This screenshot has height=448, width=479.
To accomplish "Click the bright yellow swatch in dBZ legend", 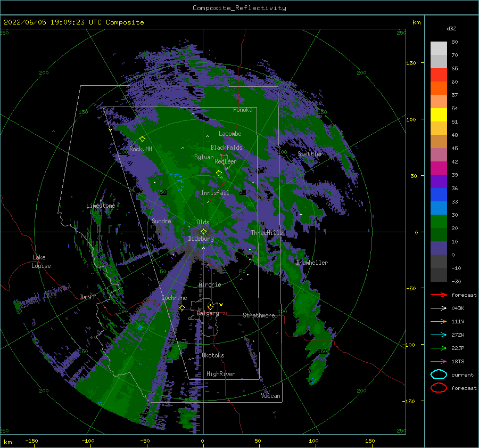I will coord(439,115).
